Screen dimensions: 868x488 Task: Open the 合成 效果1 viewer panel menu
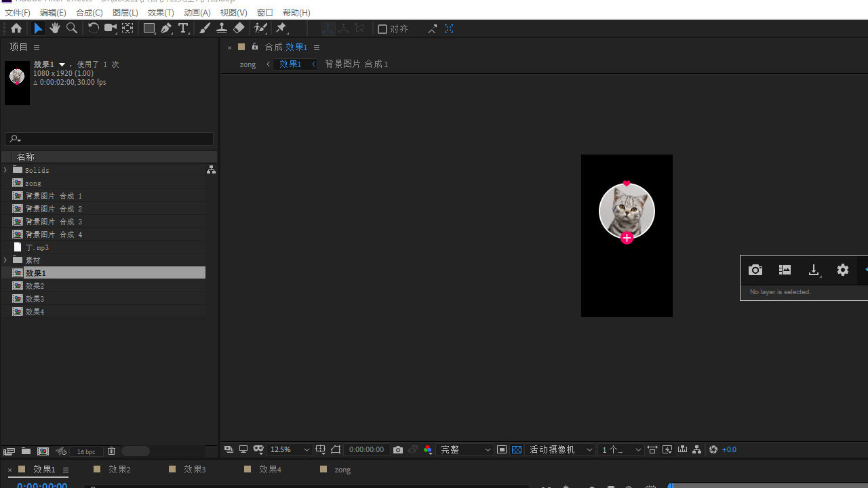click(317, 47)
